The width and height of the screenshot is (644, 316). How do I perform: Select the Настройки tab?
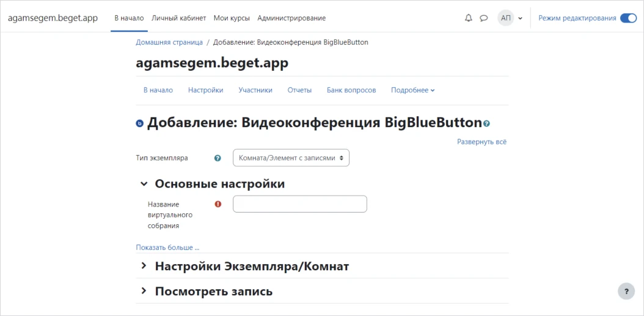(x=206, y=90)
